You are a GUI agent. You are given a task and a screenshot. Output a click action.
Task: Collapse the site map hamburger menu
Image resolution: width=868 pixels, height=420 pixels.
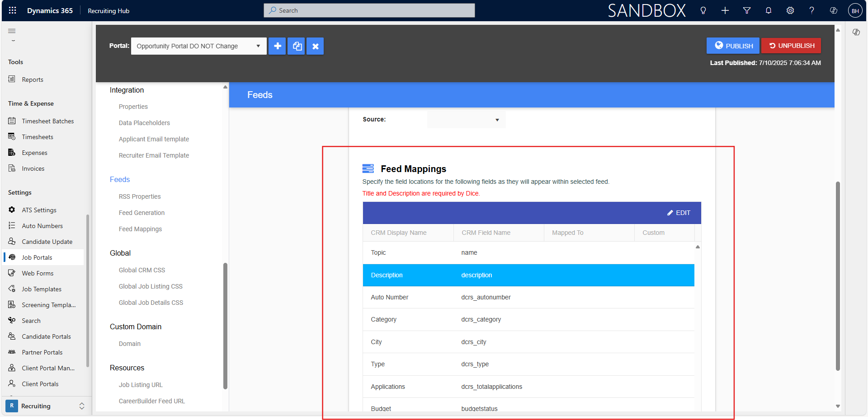(12, 31)
